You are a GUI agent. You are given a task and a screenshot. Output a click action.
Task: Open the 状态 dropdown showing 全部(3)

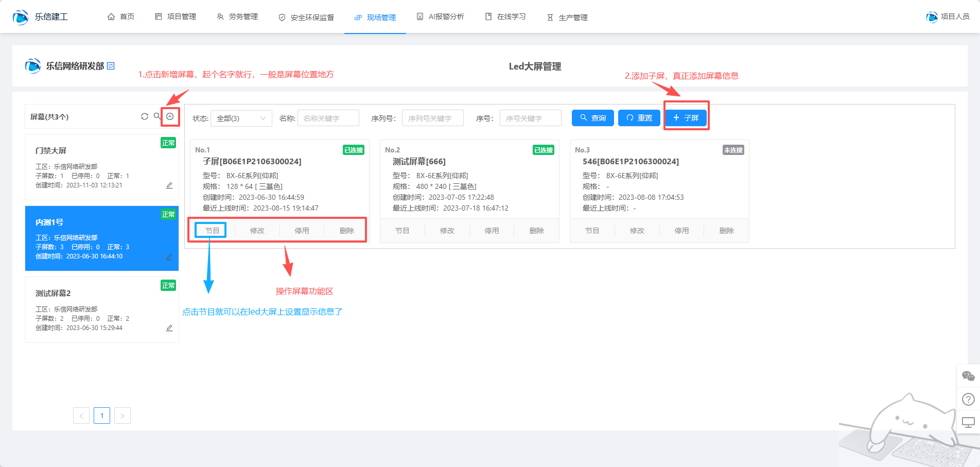(241, 118)
